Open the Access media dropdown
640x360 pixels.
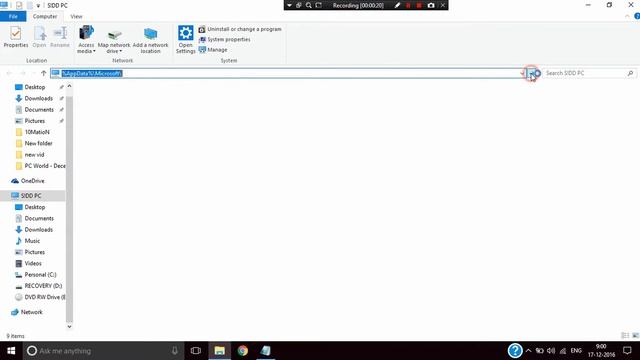pos(86,40)
